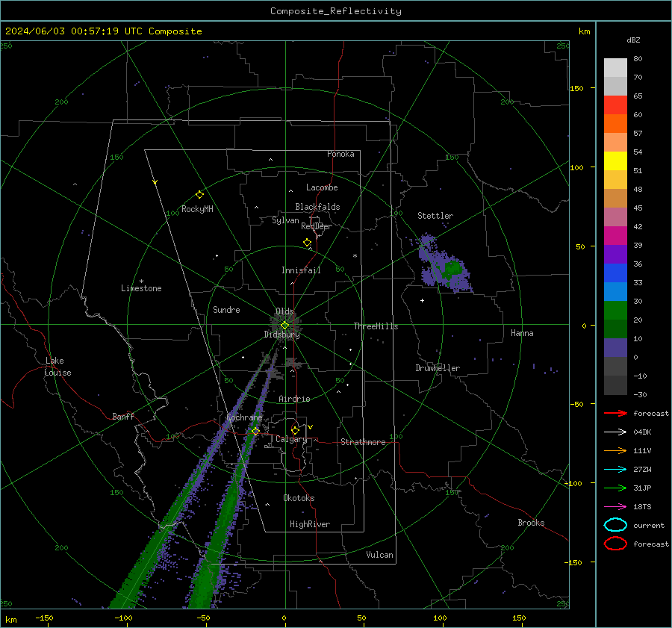Click the Vulcan town label
This screenshot has height=628, width=672.
pyautogui.click(x=380, y=555)
